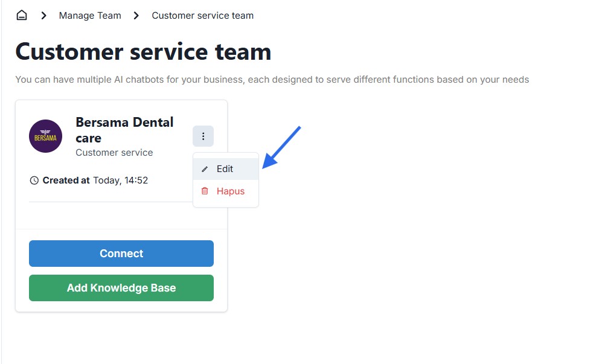602x364 pixels.
Task: Click the Customer service subtitle on card
Action: click(x=114, y=153)
